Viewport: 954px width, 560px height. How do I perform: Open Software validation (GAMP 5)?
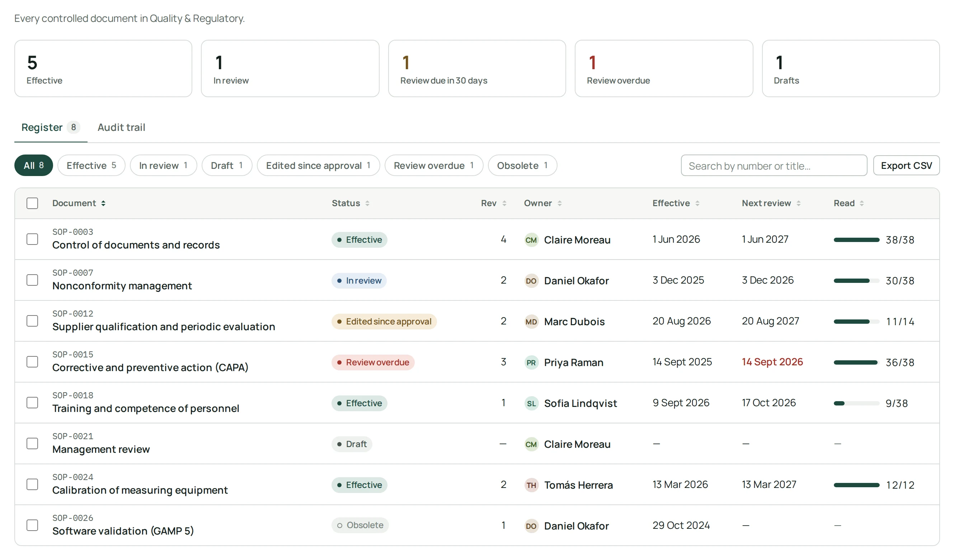[123, 531]
